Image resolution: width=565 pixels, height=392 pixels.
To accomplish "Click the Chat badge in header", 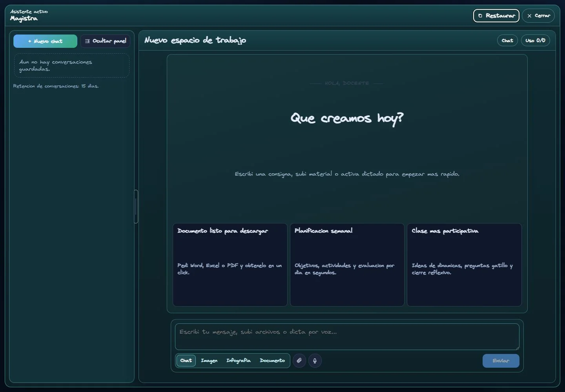I will (507, 40).
